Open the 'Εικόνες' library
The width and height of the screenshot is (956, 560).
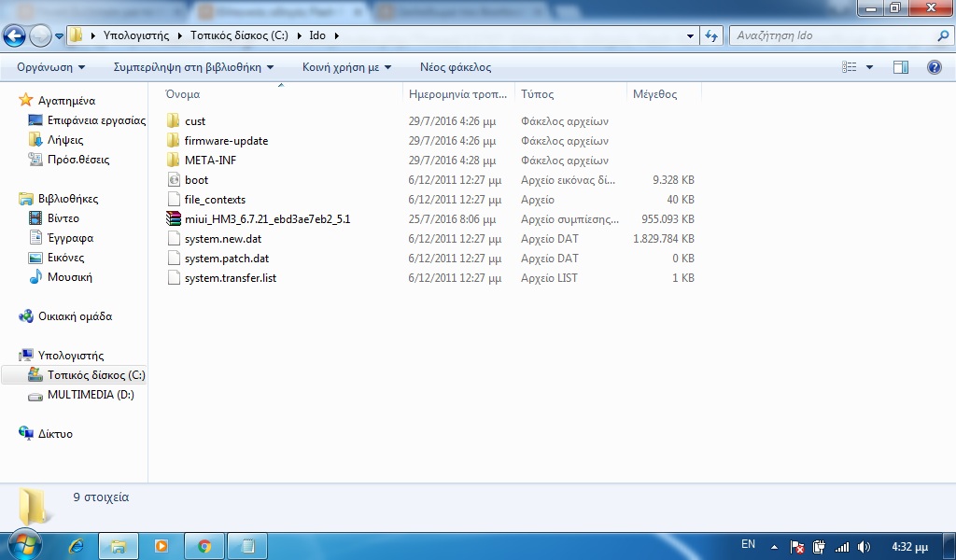pos(66,258)
